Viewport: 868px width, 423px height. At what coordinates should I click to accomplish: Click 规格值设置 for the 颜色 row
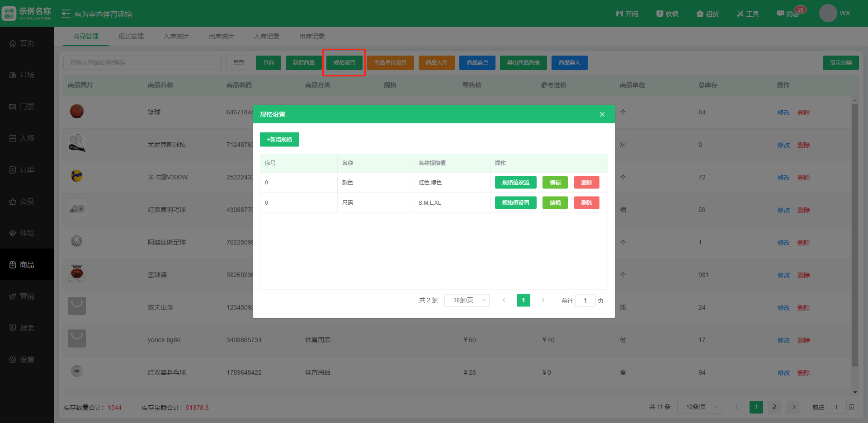pos(515,182)
